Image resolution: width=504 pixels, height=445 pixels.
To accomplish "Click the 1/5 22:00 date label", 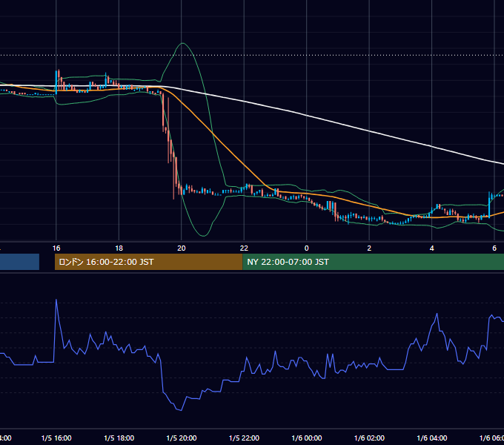I will (x=244, y=438).
